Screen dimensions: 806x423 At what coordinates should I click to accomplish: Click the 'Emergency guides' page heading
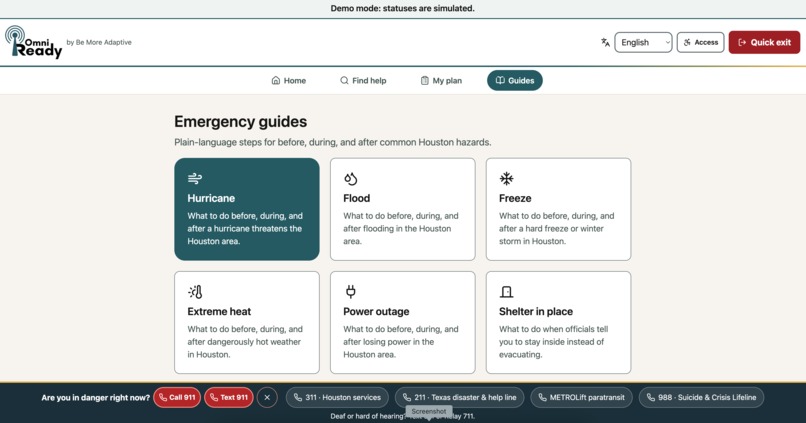pyautogui.click(x=240, y=121)
